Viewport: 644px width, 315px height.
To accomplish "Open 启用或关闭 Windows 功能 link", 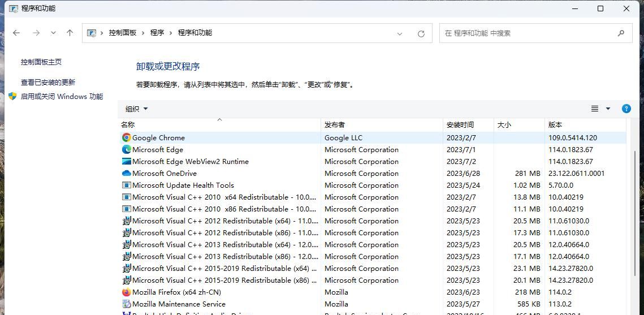I will click(62, 97).
